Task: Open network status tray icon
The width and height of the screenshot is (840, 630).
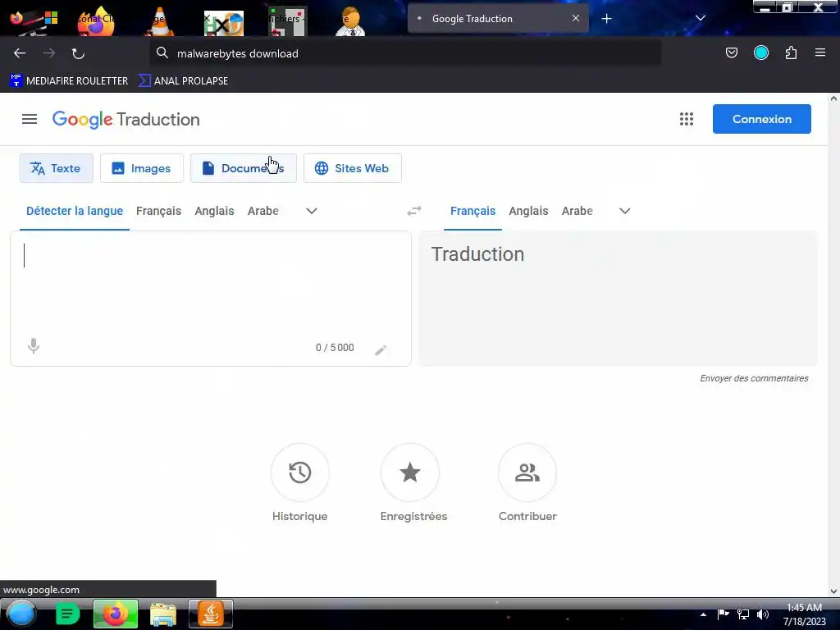Action: point(743,614)
